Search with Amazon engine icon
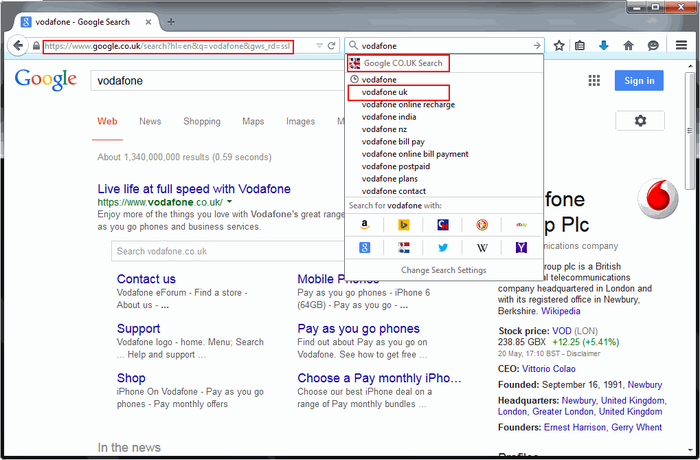This screenshot has width=700, height=460. pos(365,225)
